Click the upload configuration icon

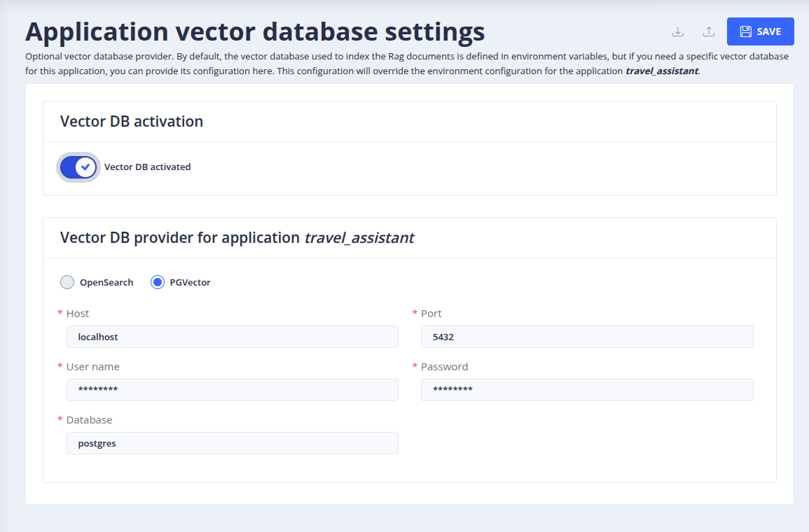click(x=709, y=31)
